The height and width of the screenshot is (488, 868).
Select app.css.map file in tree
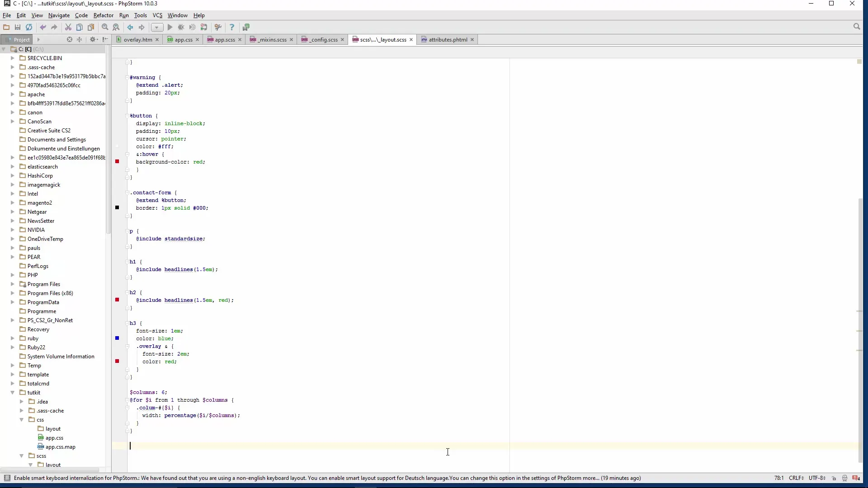click(x=61, y=447)
